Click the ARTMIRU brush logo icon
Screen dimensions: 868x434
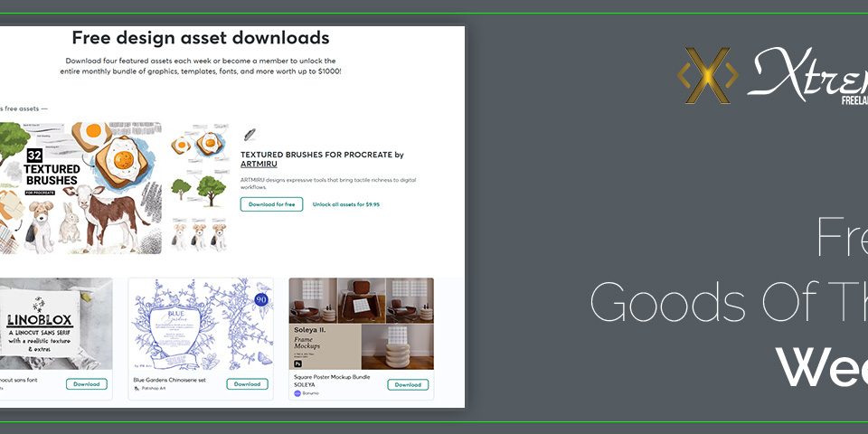click(250, 135)
